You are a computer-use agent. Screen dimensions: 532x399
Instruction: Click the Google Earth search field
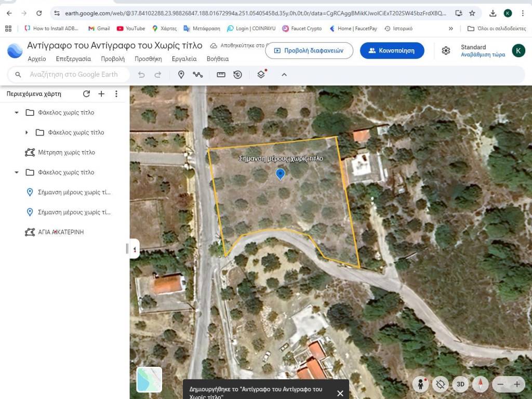[x=74, y=75]
